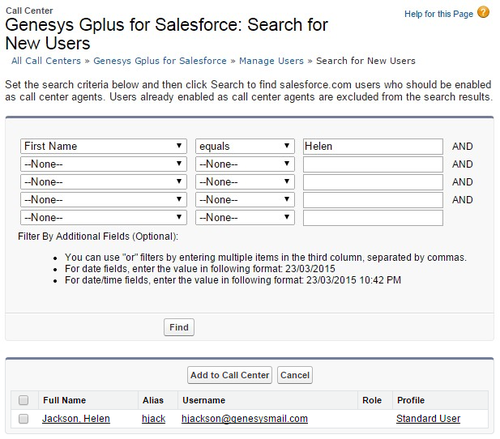Click the Cancel button

click(x=295, y=375)
